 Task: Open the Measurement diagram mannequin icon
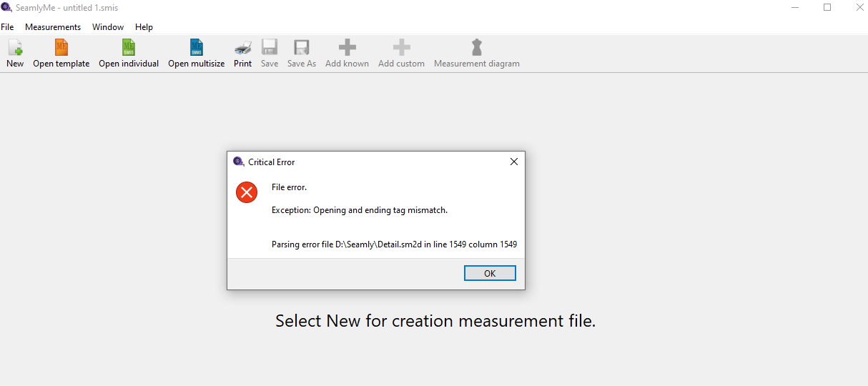point(477,49)
